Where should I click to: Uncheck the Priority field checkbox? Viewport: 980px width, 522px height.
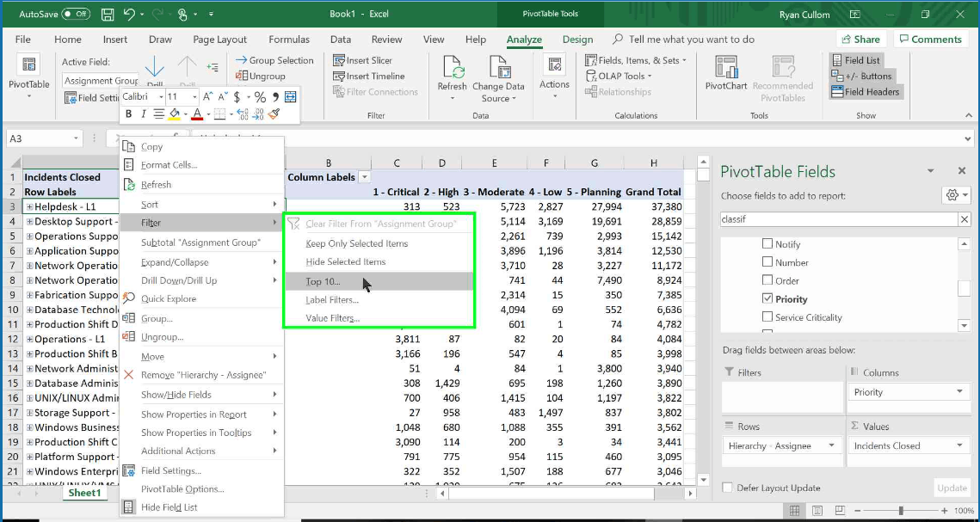[x=767, y=298]
